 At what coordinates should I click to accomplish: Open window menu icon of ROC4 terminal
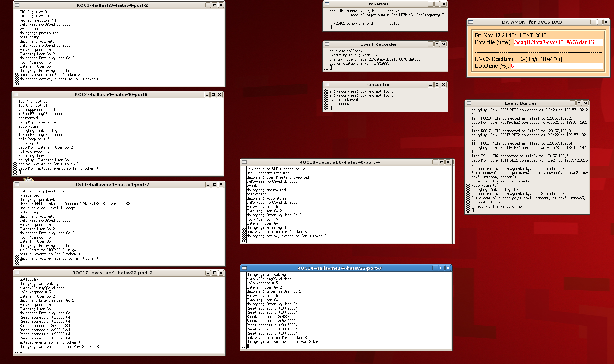click(x=16, y=94)
